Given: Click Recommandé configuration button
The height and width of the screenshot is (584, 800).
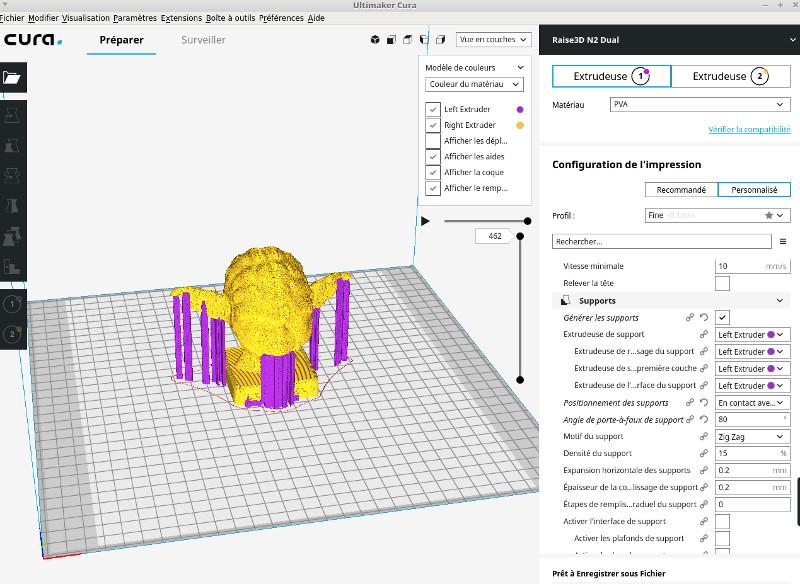Looking at the screenshot, I should [x=681, y=190].
